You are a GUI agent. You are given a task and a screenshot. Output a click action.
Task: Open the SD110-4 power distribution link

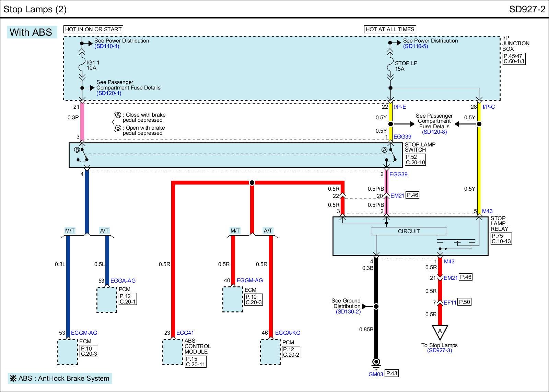click(x=107, y=46)
